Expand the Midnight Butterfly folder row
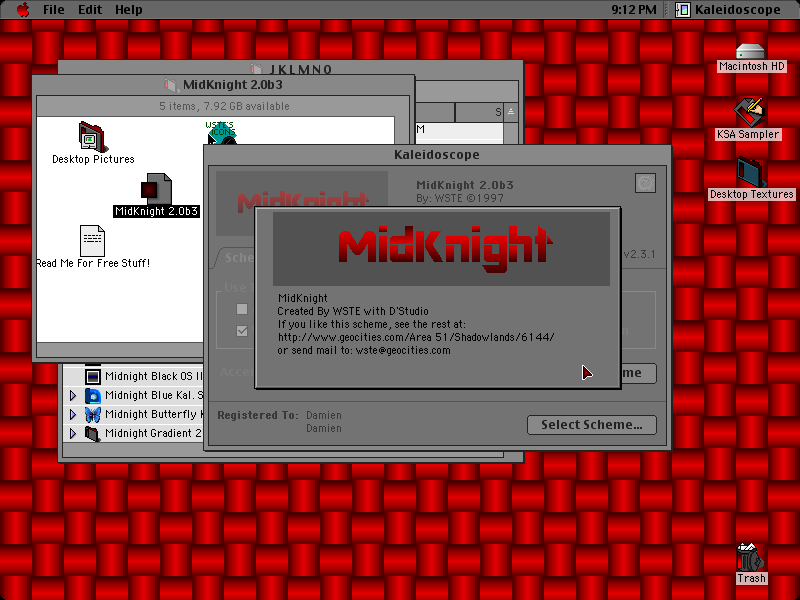 [72, 414]
